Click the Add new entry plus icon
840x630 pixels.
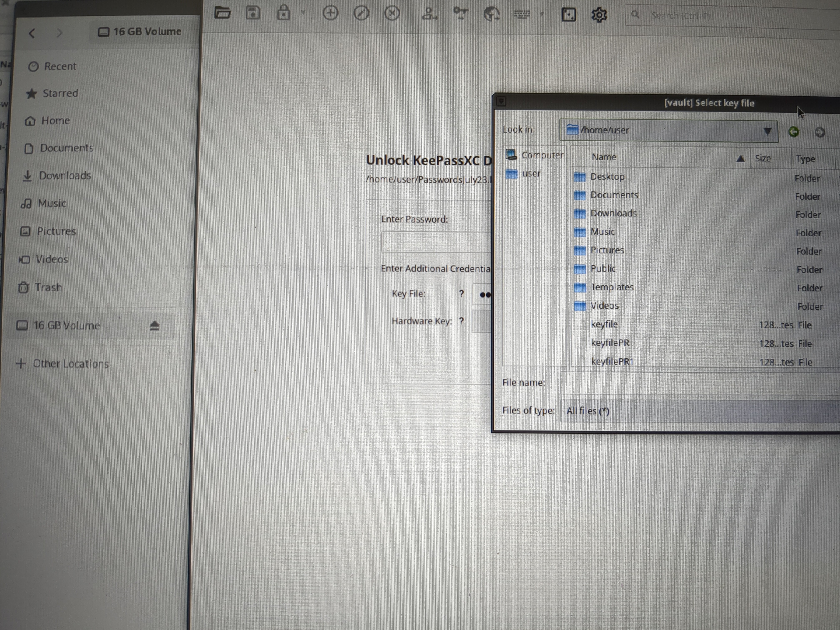coord(330,13)
